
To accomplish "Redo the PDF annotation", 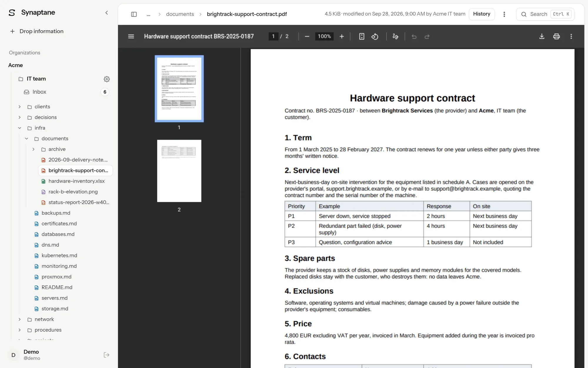I will coord(427,37).
